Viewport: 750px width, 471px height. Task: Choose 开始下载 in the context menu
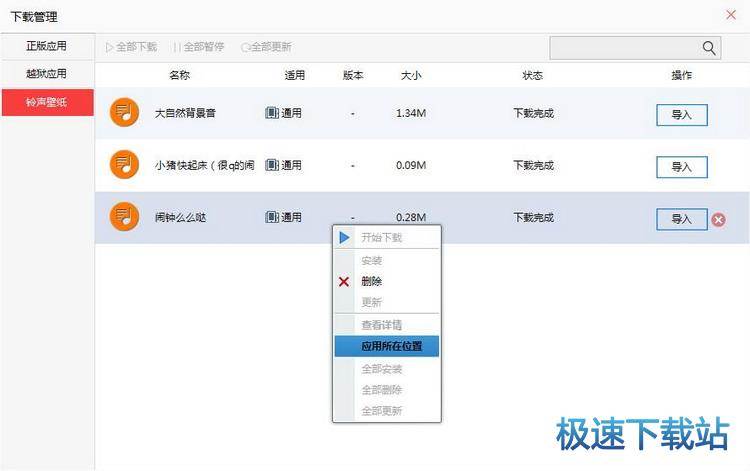point(386,237)
